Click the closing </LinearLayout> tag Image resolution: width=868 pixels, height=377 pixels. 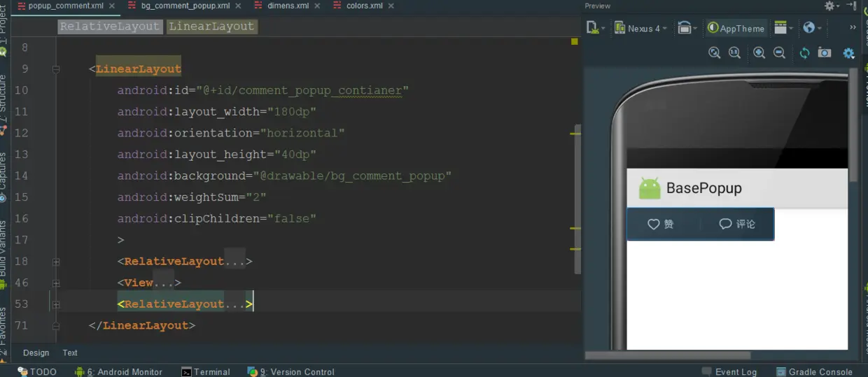(x=142, y=326)
